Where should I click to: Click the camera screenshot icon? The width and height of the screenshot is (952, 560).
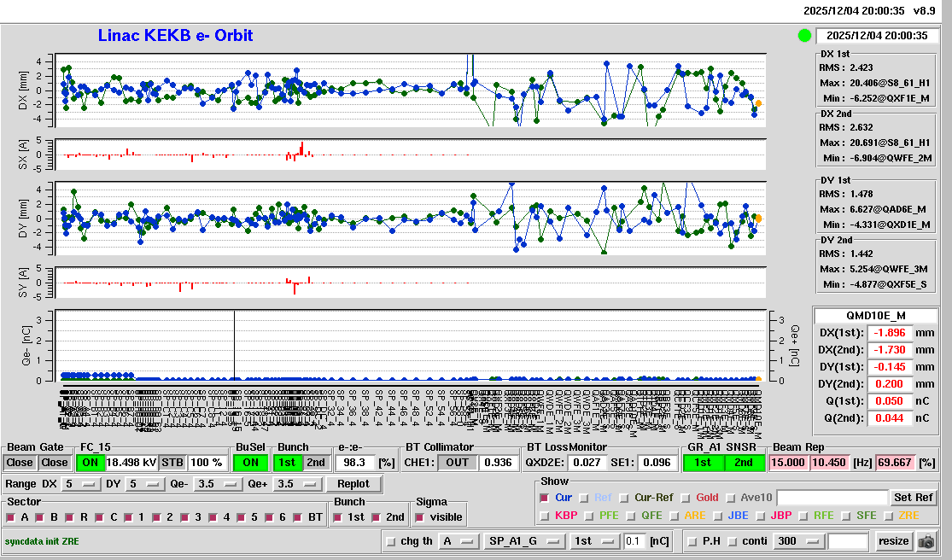(x=926, y=541)
